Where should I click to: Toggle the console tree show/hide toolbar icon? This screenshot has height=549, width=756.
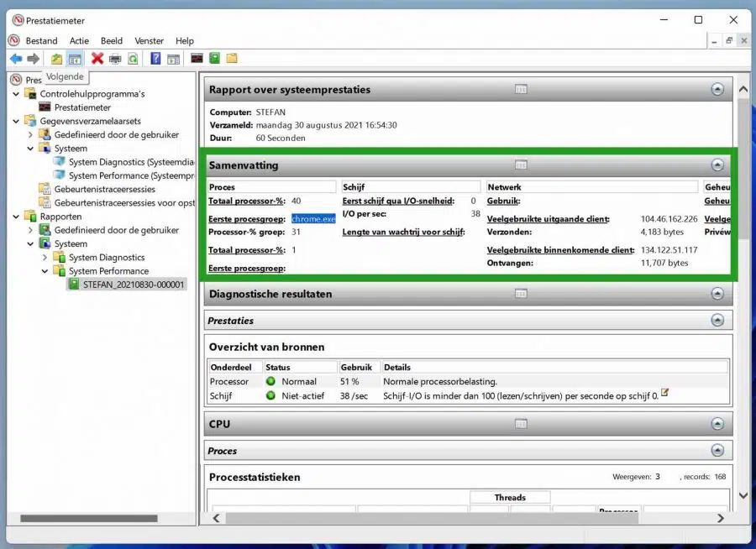[75, 59]
